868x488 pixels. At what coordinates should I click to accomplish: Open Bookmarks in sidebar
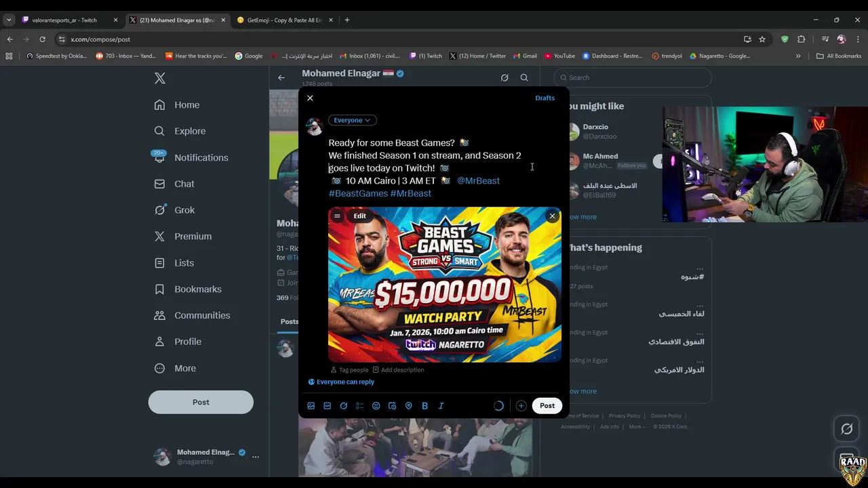(188, 289)
